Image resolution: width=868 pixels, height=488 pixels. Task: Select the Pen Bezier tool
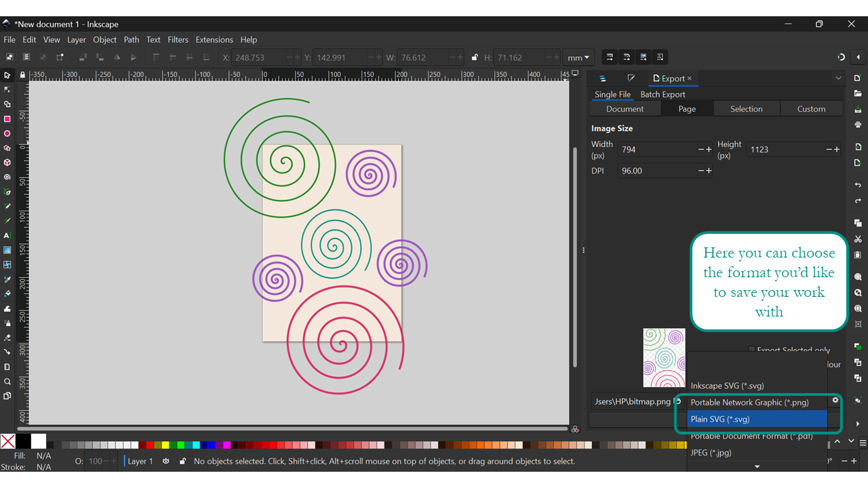coord(7,192)
